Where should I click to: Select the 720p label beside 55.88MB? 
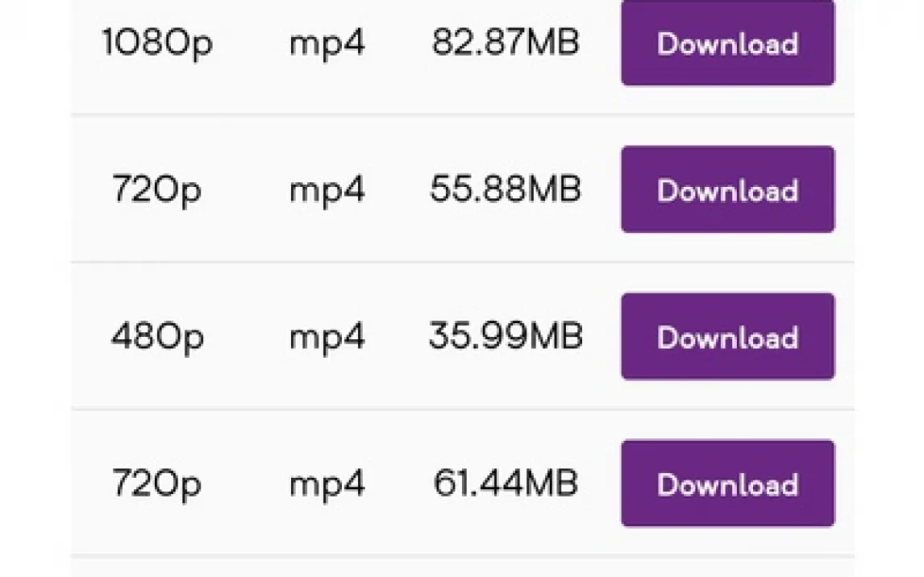156,190
